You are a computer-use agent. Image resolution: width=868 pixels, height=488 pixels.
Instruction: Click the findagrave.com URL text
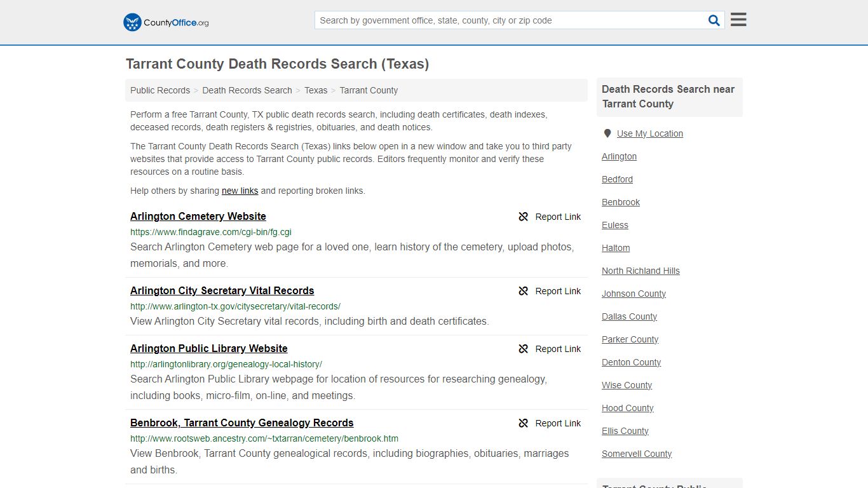point(211,232)
